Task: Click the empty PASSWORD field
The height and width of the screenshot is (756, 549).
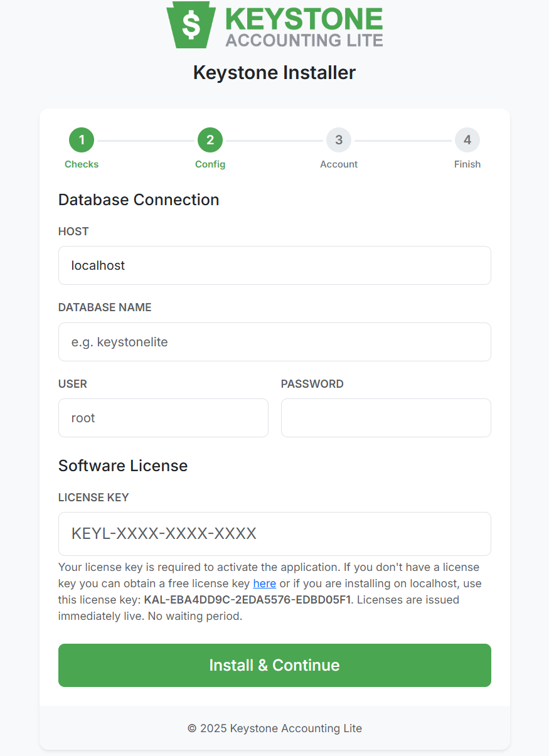Action: (386, 418)
